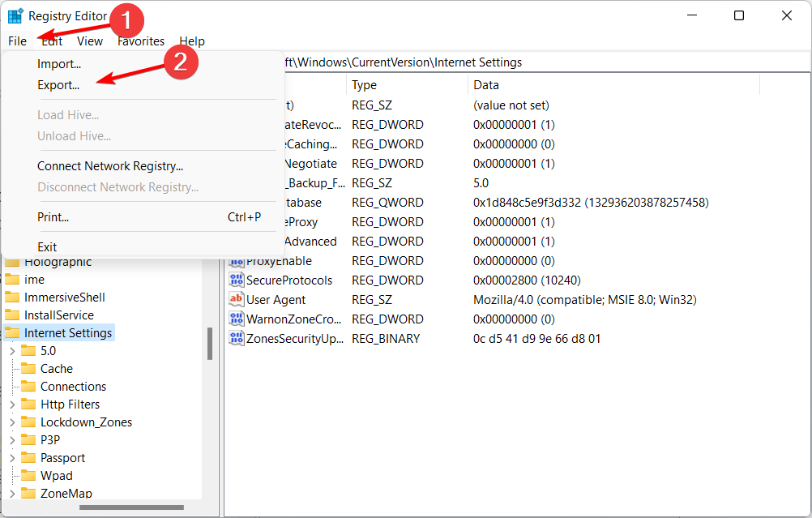Open the File menu

point(18,41)
